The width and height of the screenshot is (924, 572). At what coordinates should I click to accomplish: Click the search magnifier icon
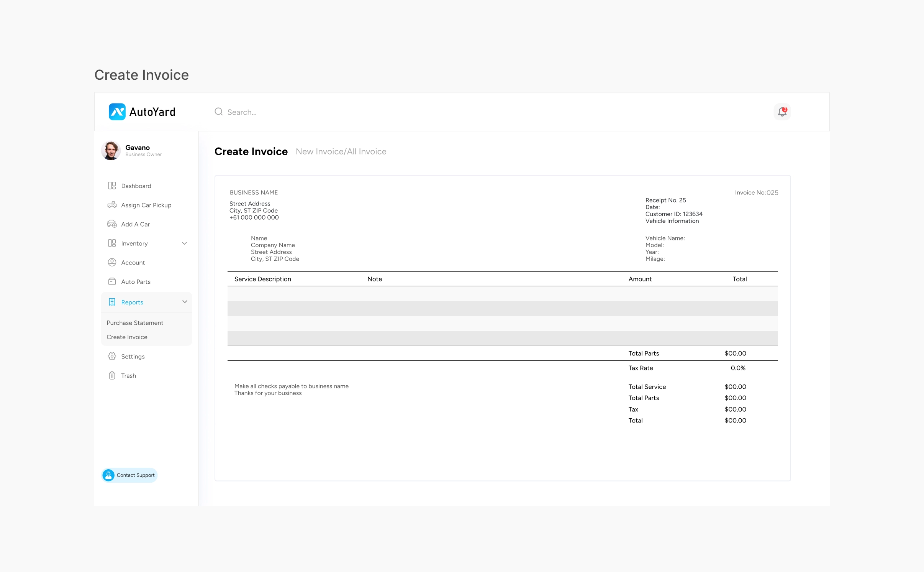click(218, 112)
